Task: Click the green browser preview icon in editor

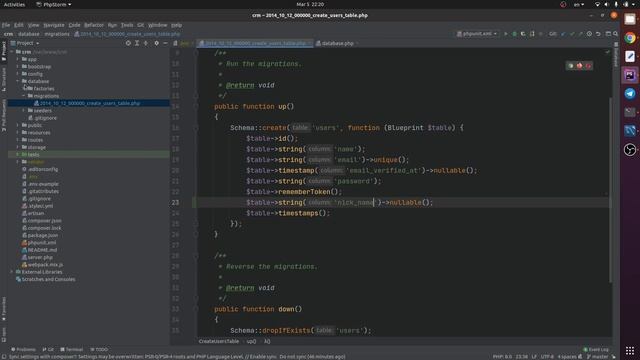Action: pos(571,65)
